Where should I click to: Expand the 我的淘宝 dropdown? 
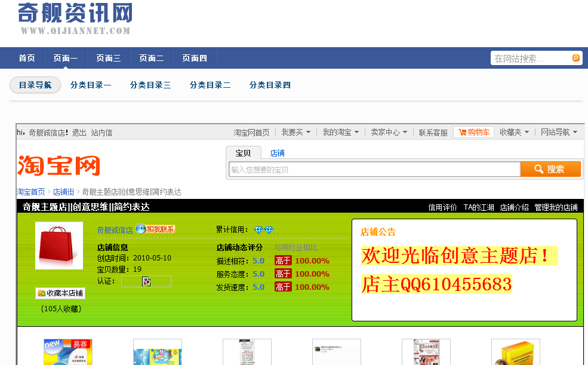340,133
